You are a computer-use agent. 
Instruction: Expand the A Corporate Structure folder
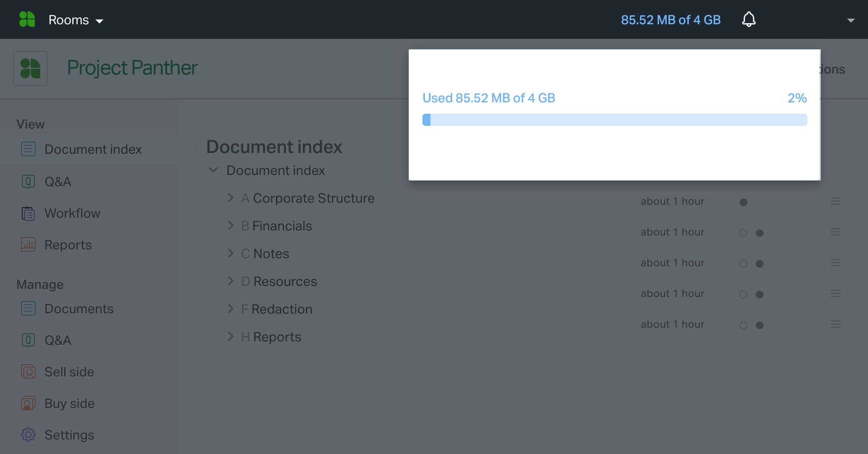point(230,198)
